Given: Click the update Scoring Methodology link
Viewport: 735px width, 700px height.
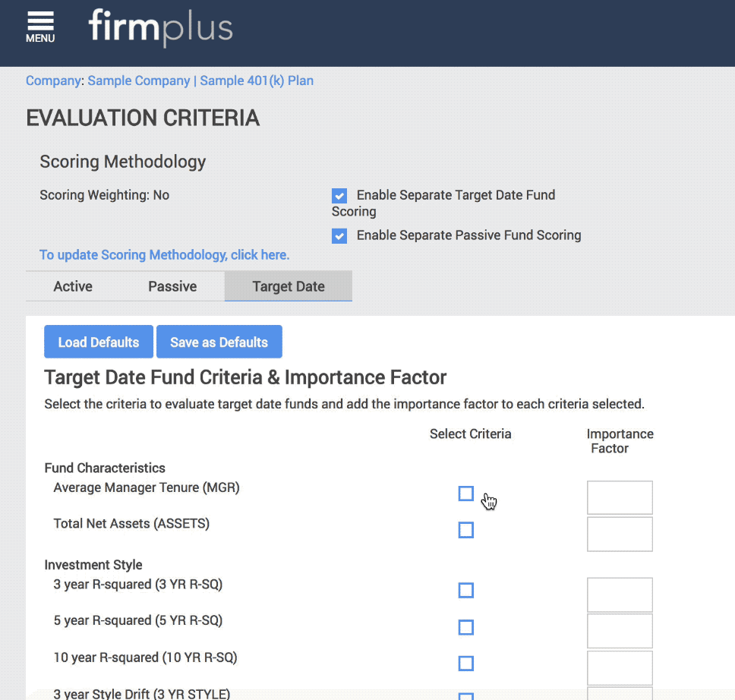Looking at the screenshot, I should click(165, 255).
